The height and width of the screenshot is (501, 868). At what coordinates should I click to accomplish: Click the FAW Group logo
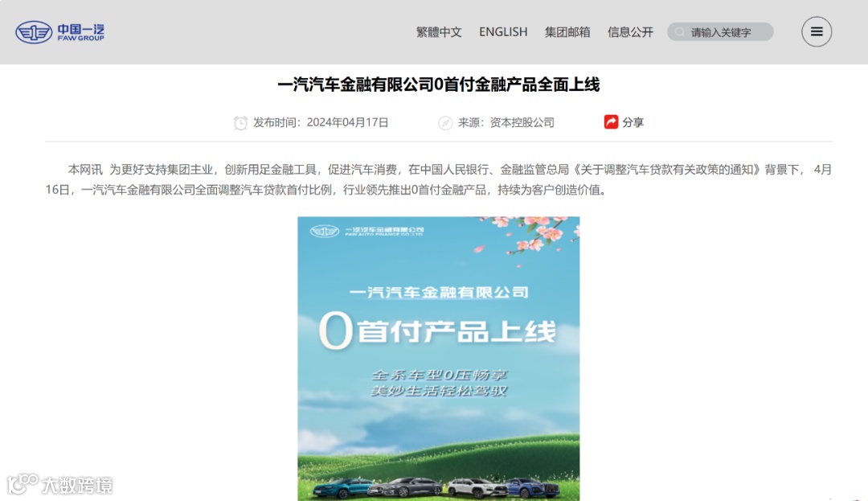[59, 32]
